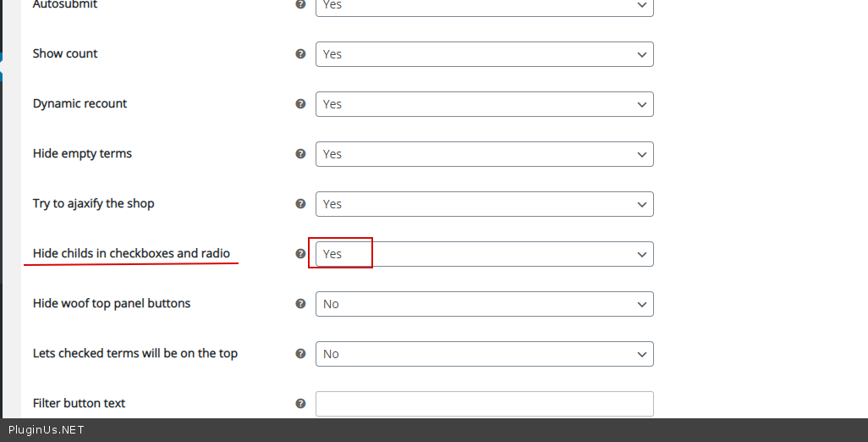Click help icon for Hide woof top panel buttons
Viewport: 868px width, 442px height.
point(300,303)
